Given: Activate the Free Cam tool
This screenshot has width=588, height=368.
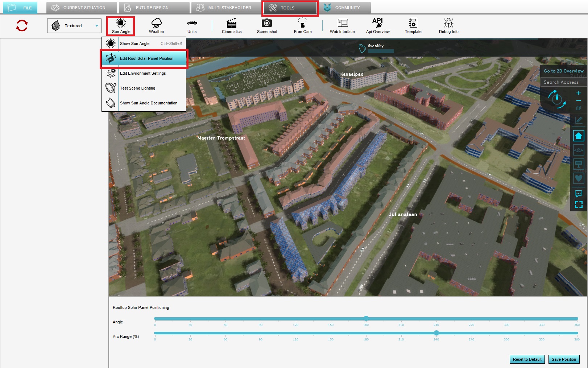Looking at the screenshot, I should pyautogui.click(x=302, y=26).
